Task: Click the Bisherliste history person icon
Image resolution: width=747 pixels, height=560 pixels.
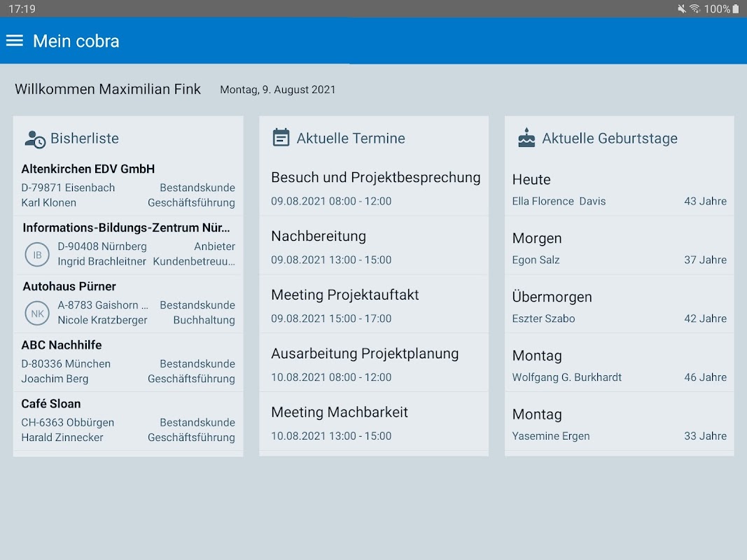Action: tap(34, 139)
